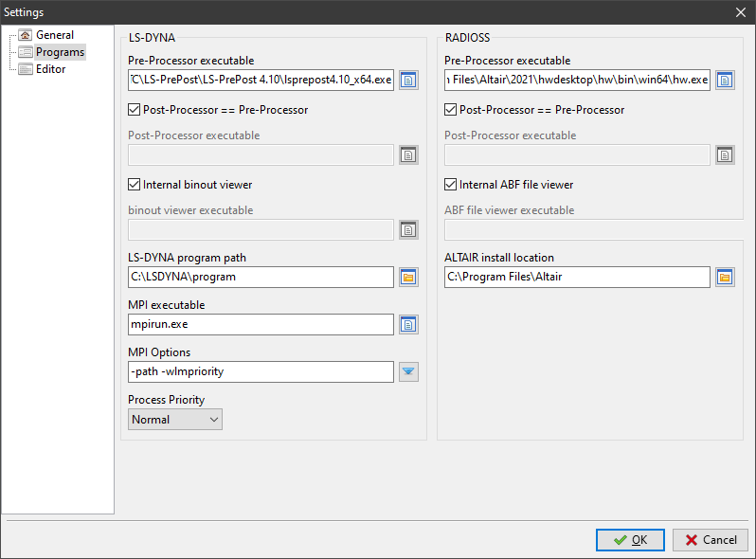The height and width of the screenshot is (559, 756).
Task: Browse for LS-DYNA Post-Processor executable file
Action: (408, 155)
